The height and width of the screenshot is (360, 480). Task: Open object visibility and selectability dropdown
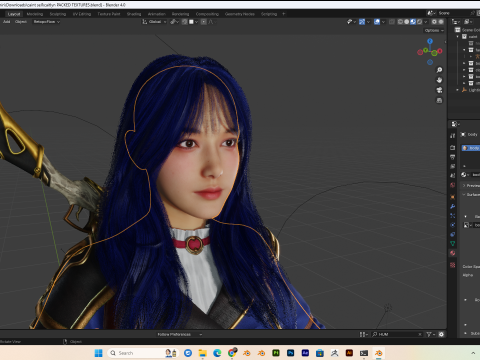pyautogui.click(x=351, y=22)
